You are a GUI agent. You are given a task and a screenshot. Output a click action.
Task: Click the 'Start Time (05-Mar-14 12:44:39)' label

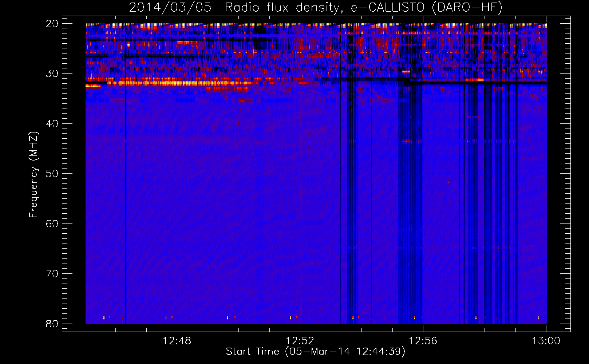[316, 352]
